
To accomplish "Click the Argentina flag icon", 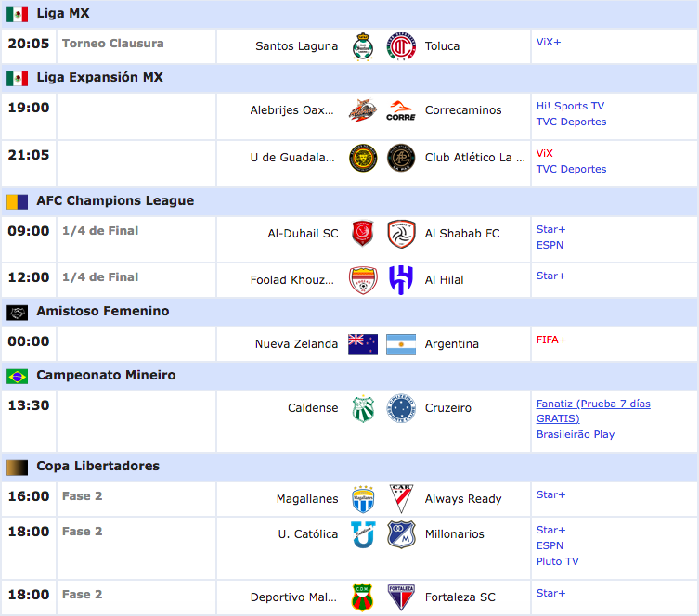I will click(x=401, y=344).
